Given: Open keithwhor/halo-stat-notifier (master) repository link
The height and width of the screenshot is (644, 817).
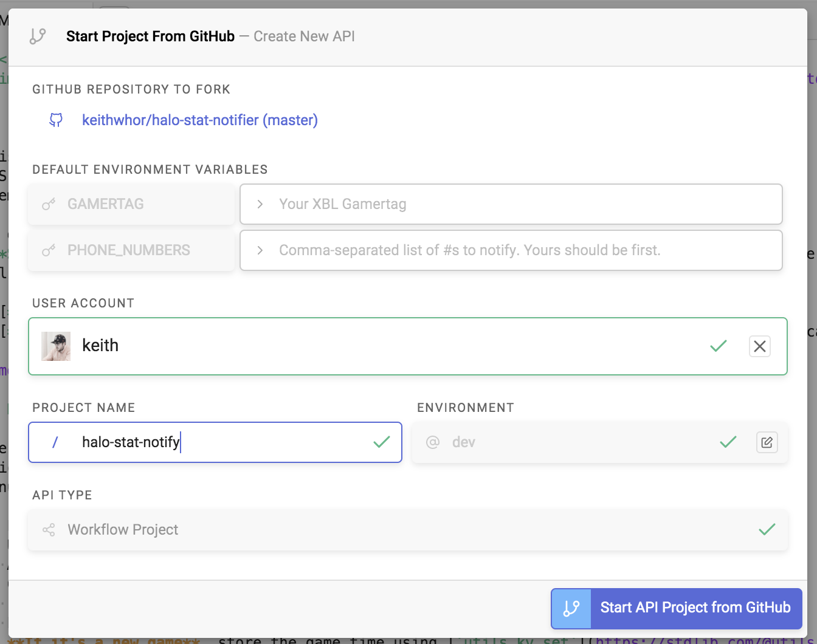Looking at the screenshot, I should 200,120.
